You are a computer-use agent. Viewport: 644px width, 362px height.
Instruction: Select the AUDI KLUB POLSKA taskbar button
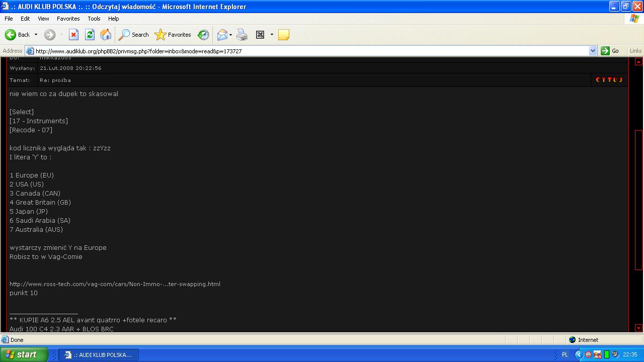[x=99, y=354]
